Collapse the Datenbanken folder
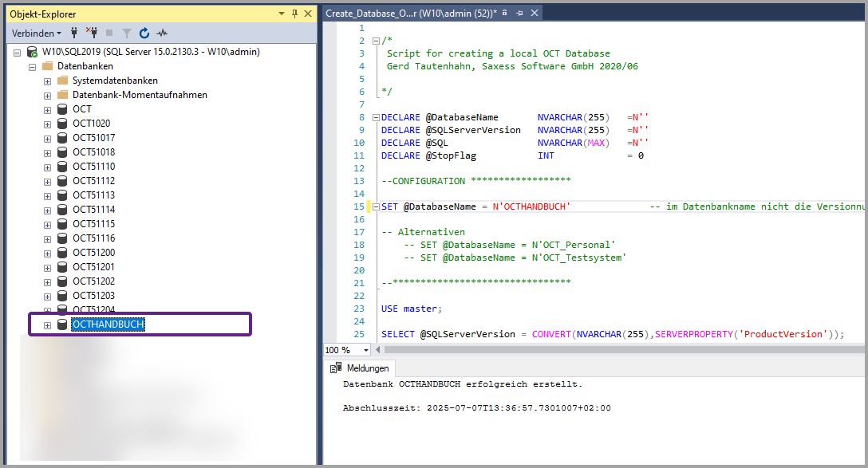Viewport: 868px width, 468px height. [33, 66]
